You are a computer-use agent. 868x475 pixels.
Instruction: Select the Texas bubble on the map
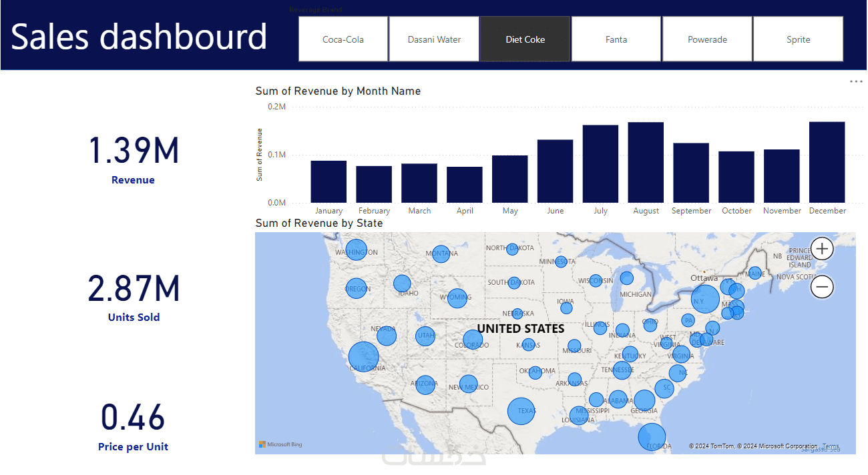[x=521, y=411]
